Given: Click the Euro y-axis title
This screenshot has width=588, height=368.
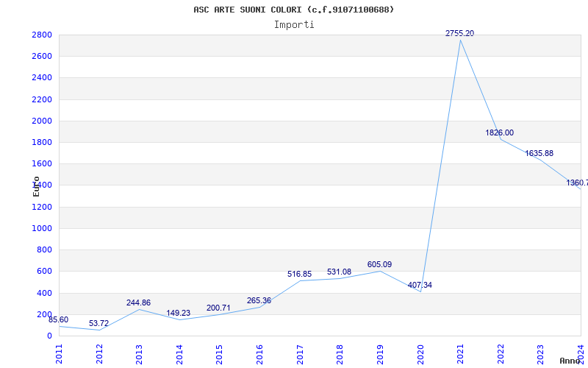Looking at the screenshot, I should 36,186.
